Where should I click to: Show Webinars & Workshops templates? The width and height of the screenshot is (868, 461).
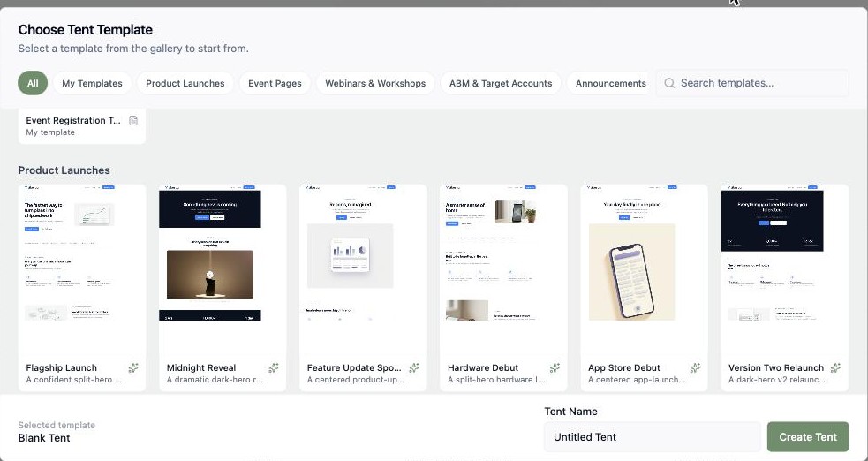point(375,83)
